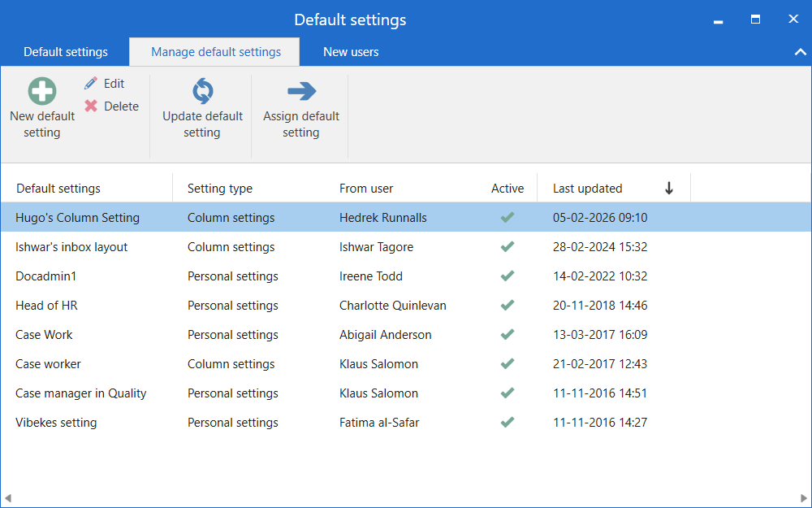This screenshot has height=508, width=812.
Task: Sort by From user column header
Action: point(366,189)
